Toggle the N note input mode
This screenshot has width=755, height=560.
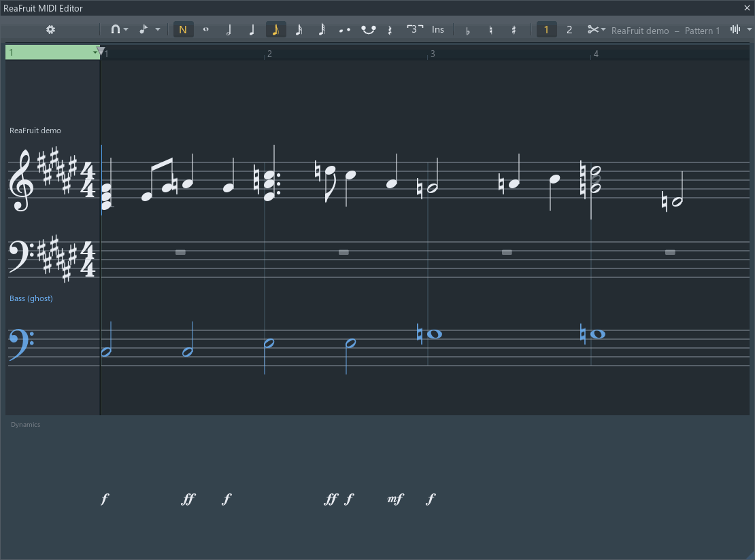click(x=183, y=30)
